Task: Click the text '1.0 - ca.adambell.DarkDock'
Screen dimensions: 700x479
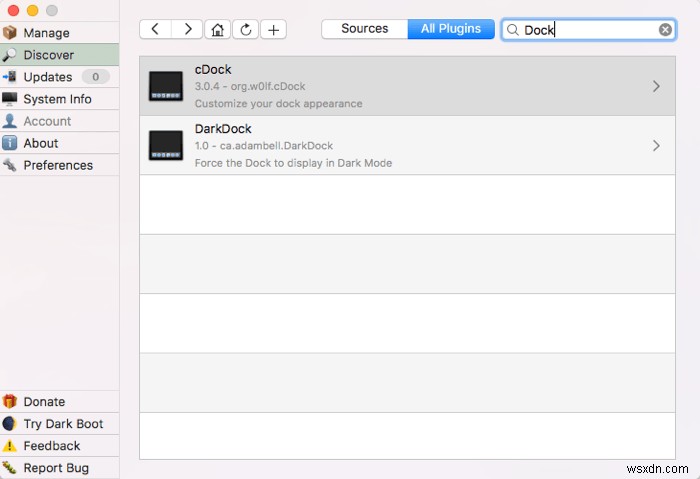Action: point(264,146)
